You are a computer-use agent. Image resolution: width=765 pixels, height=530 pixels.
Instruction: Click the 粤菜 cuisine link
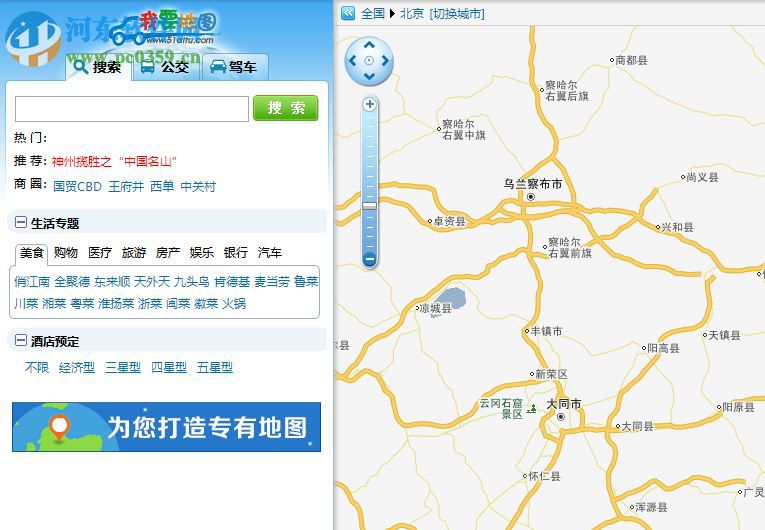82,304
